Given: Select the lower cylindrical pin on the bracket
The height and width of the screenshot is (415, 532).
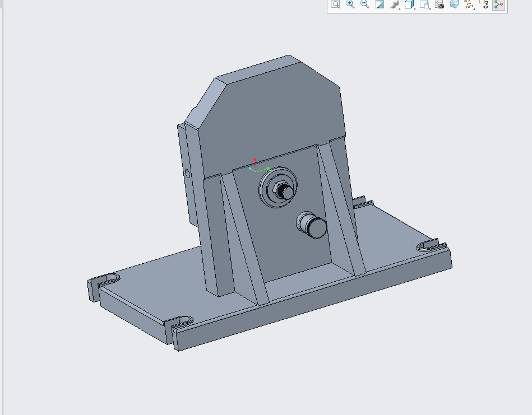Looking at the screenshot, I should click(x=312, y=226).
